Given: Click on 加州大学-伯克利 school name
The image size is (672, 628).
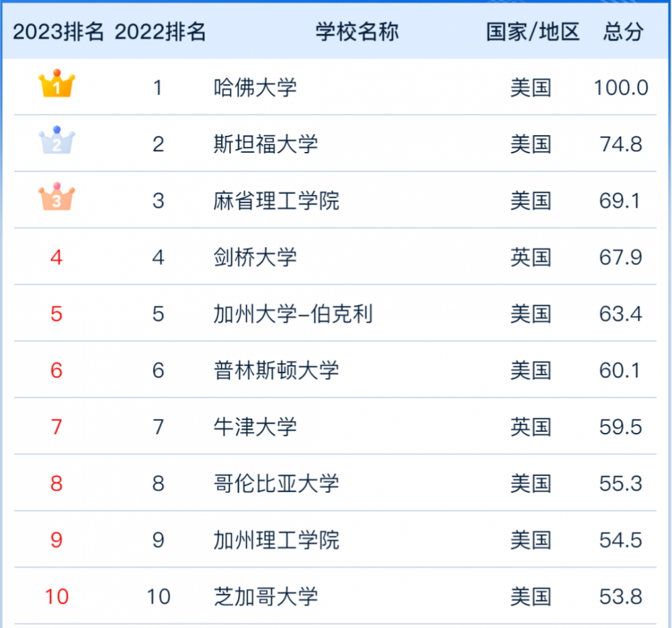Looking at the screenshot, I should pyautogui.click(x=292, y=314).
